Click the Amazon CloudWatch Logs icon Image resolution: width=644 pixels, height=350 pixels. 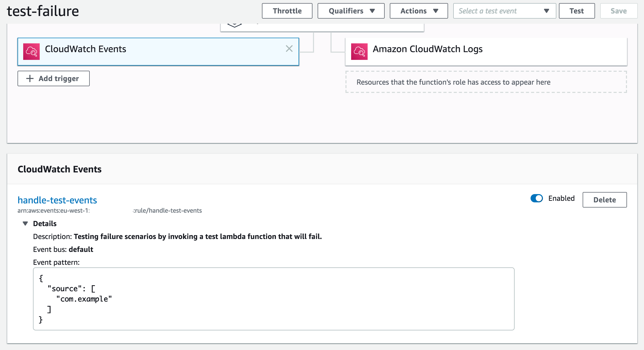tap(359, 52)
